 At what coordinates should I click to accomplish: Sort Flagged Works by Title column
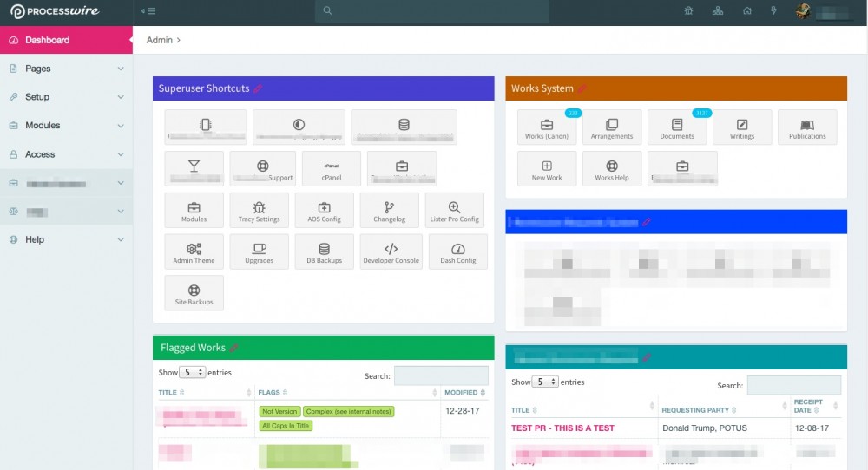[171, 393]
